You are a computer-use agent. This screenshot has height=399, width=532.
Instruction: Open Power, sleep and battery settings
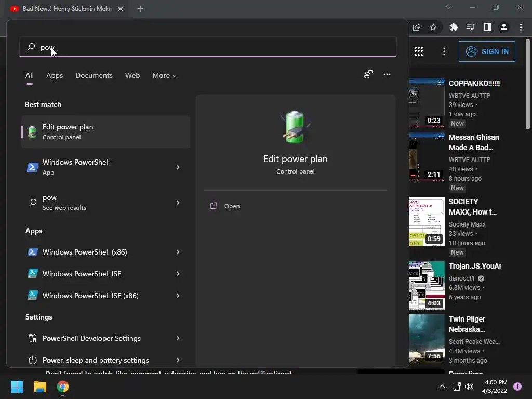click(105, 359)
